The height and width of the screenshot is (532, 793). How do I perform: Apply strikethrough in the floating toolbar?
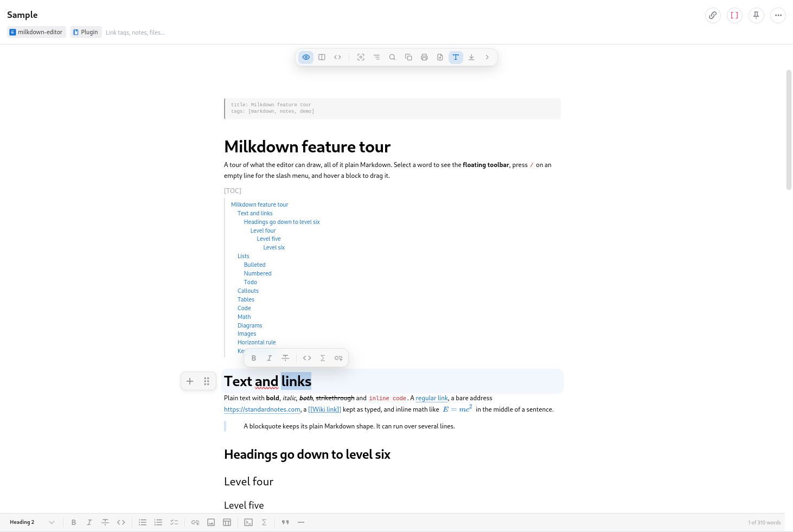tap(285, 358)
